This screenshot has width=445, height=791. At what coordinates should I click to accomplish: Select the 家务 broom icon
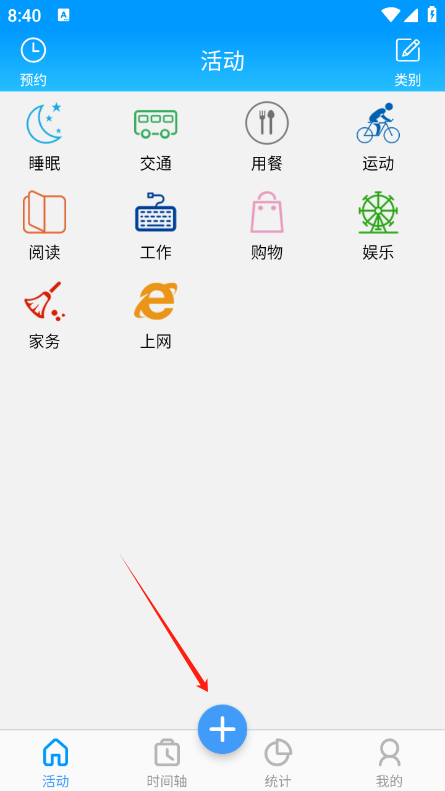coord(44,301)
